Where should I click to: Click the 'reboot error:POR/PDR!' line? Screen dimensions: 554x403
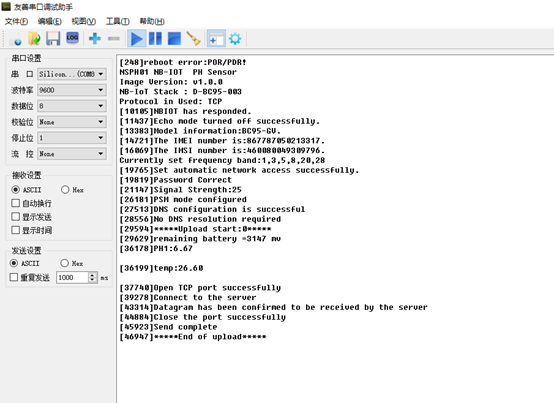pos(183,62)
